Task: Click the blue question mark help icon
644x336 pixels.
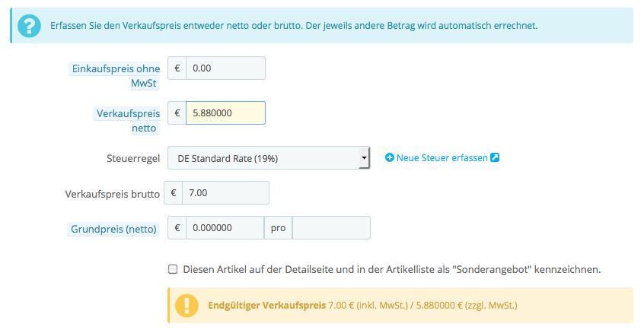Action: pos(30,26)
